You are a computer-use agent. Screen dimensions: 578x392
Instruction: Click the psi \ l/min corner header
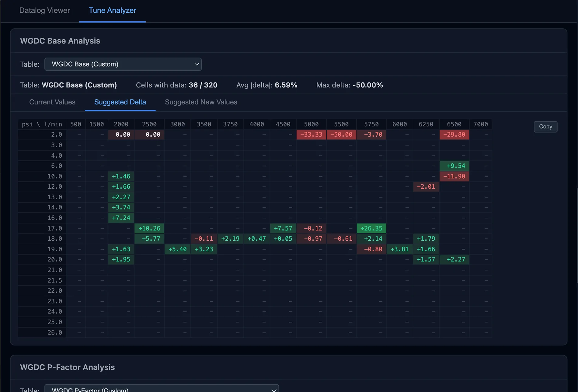coord(42,124)
